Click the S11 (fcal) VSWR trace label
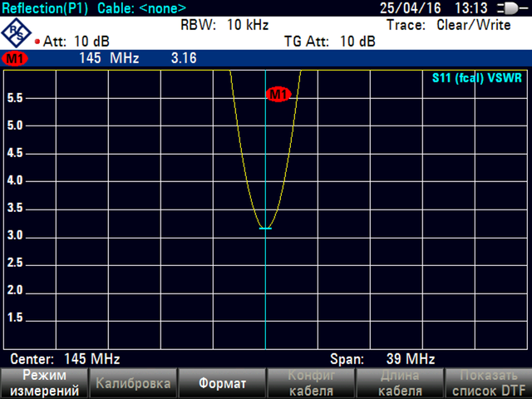 click(x=475, y=79)
